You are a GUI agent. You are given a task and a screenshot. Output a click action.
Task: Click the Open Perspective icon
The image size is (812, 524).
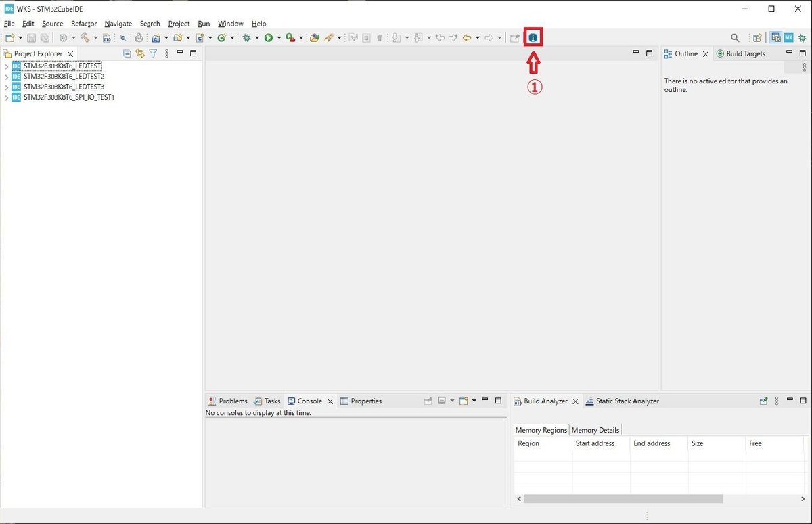(757, 38)
